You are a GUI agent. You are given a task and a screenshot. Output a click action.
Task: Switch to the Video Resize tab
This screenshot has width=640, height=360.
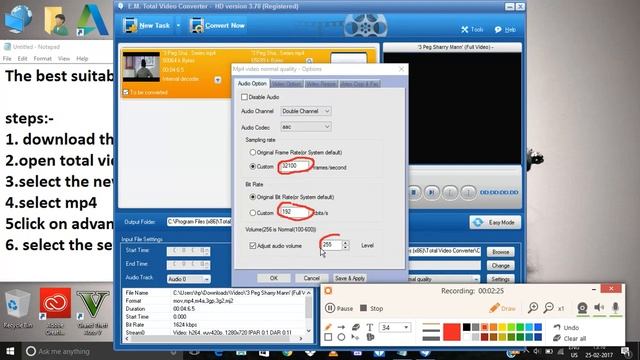tap(321, 84)
